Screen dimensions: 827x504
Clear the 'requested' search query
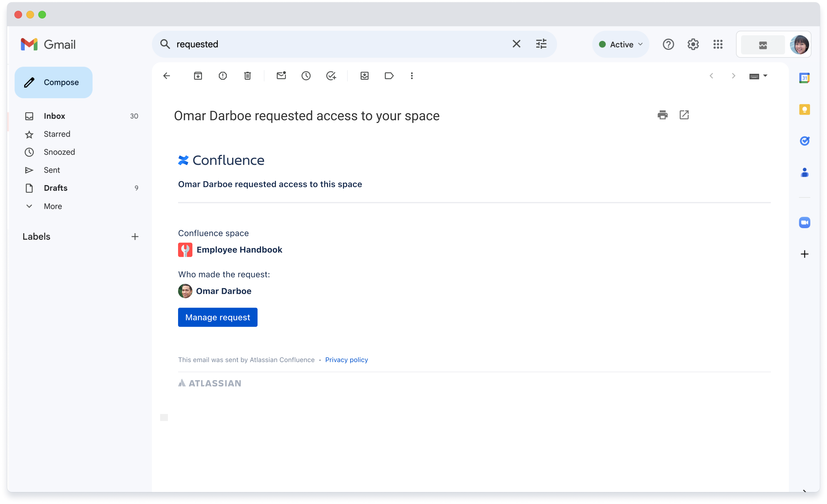tap(516, 44)
